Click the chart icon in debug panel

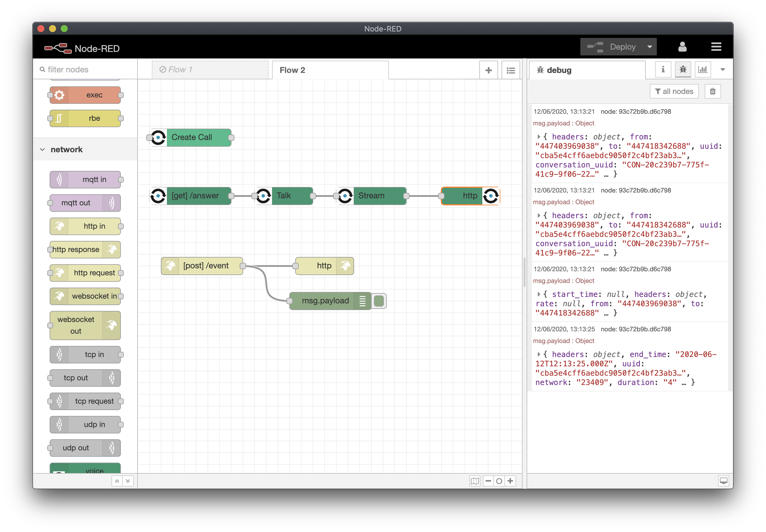pos(703,70)
